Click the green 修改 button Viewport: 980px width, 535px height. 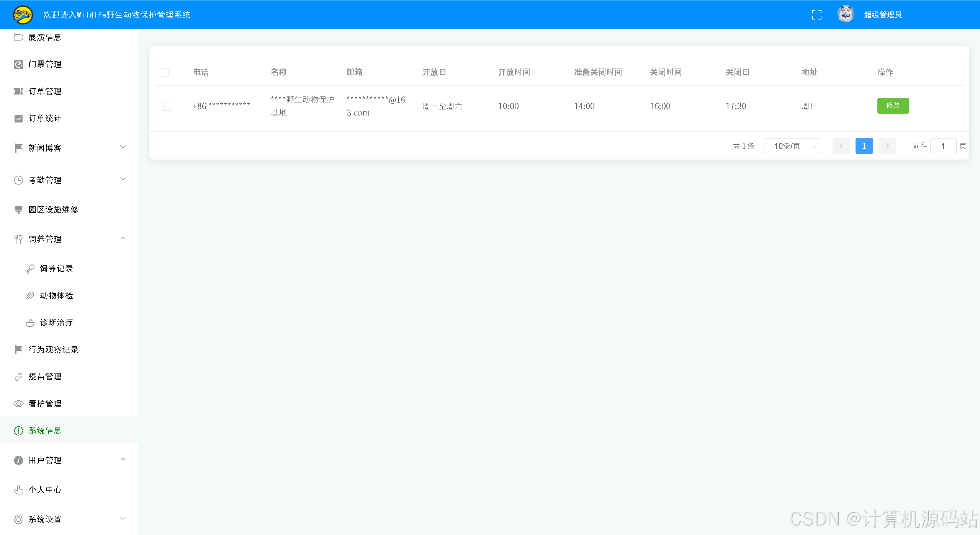tap(893, 106)
